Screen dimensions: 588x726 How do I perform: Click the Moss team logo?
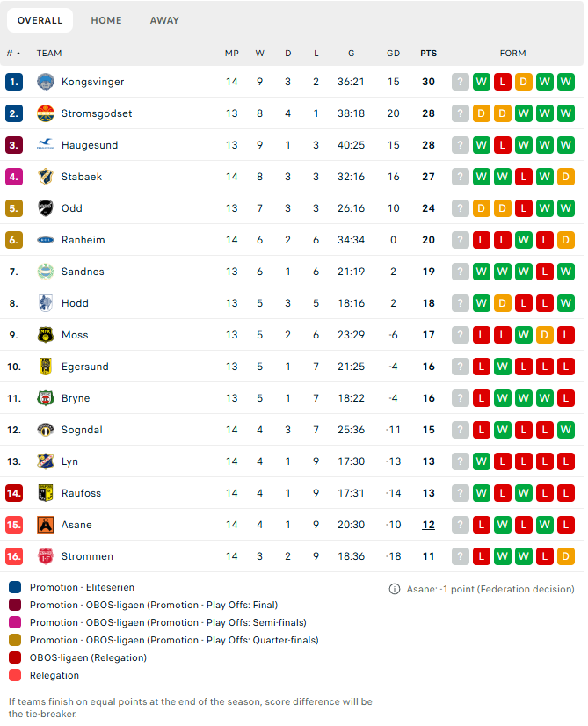pos(46,335)
